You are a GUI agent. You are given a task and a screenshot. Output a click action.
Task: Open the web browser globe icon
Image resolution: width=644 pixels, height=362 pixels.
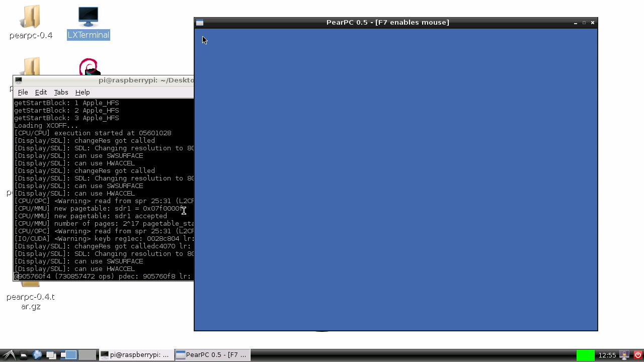(37, 355)
